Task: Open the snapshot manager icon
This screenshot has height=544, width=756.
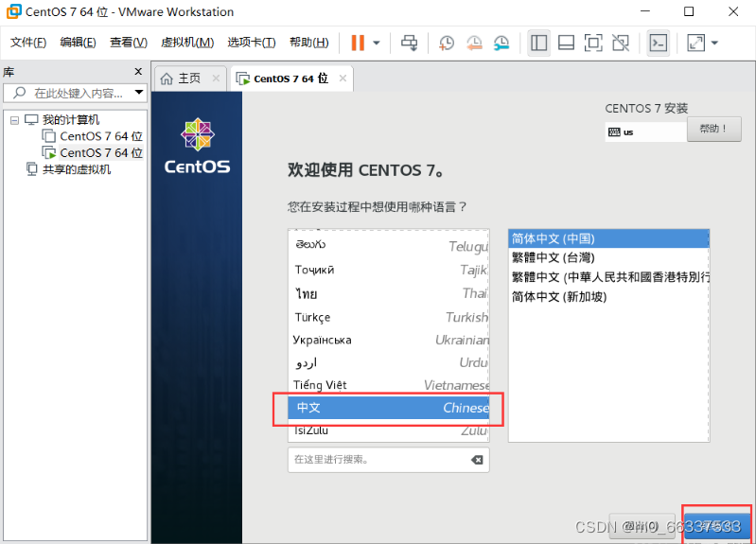Action: 501,43
